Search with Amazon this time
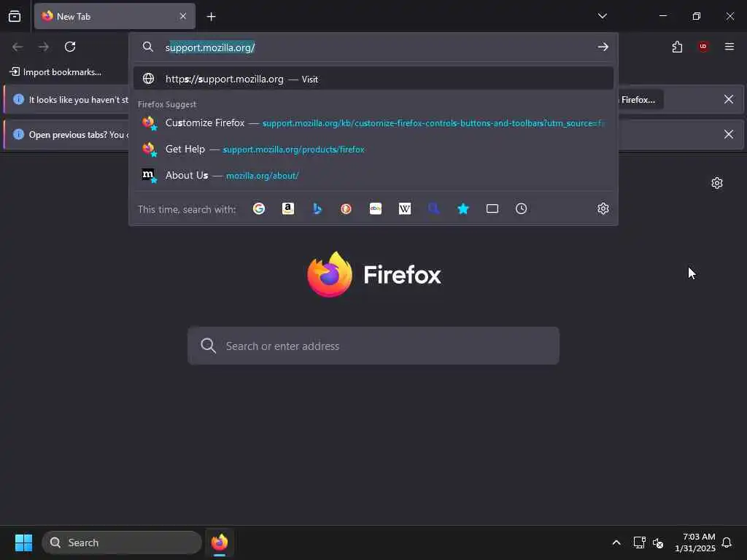 click(288, 209)
